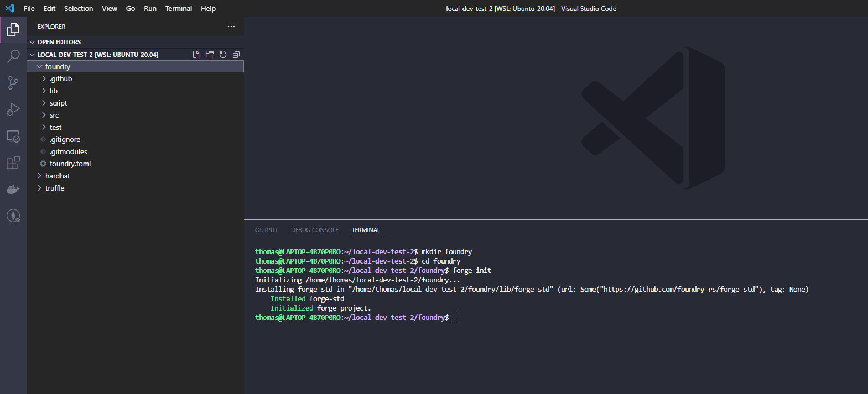The image size is (868, 394).
Task: Click the 'mkdir foundry' command text
Action: click(x=446, y=252)
